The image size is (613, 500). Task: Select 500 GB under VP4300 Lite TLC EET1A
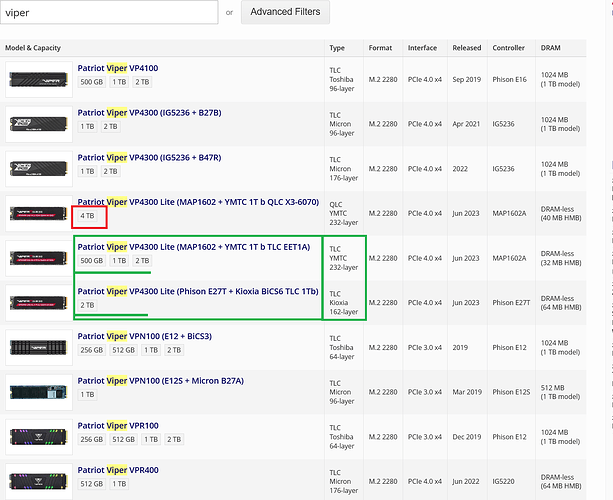(x=92, y=261)
